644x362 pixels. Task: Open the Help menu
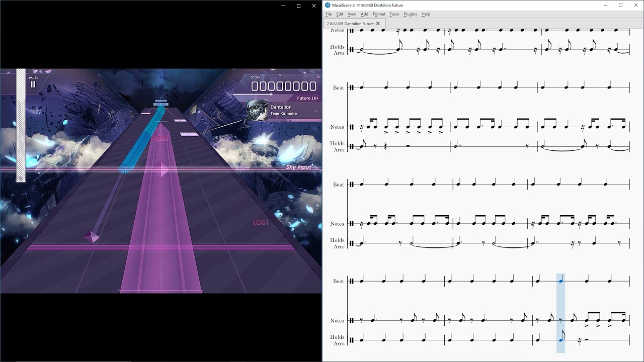click(426, 14)
